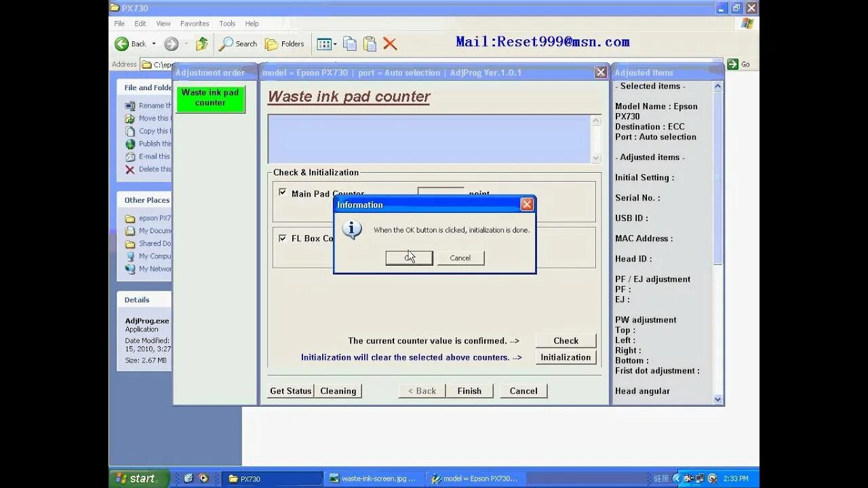This screenshot has height=488, width=868.
Task: Click the Cleaning button
Action: (338, 390)
